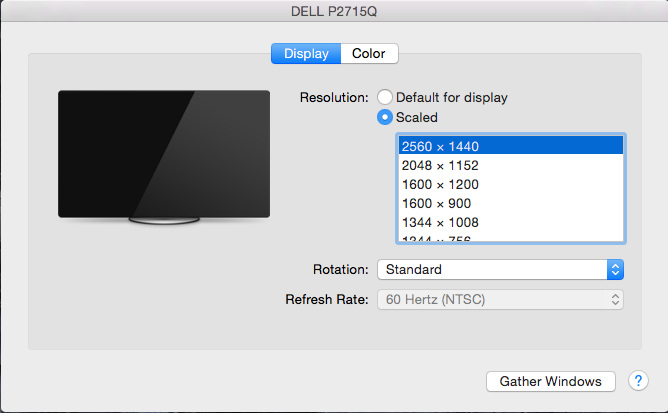Choose the 1600 × 1200 resolution

(x=511, y=184)
